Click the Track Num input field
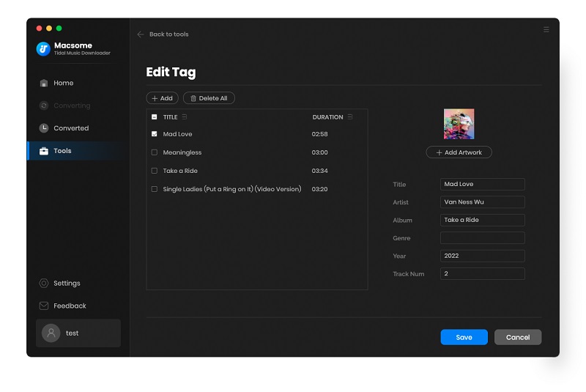586x392 pixels. tap(483, 274)
